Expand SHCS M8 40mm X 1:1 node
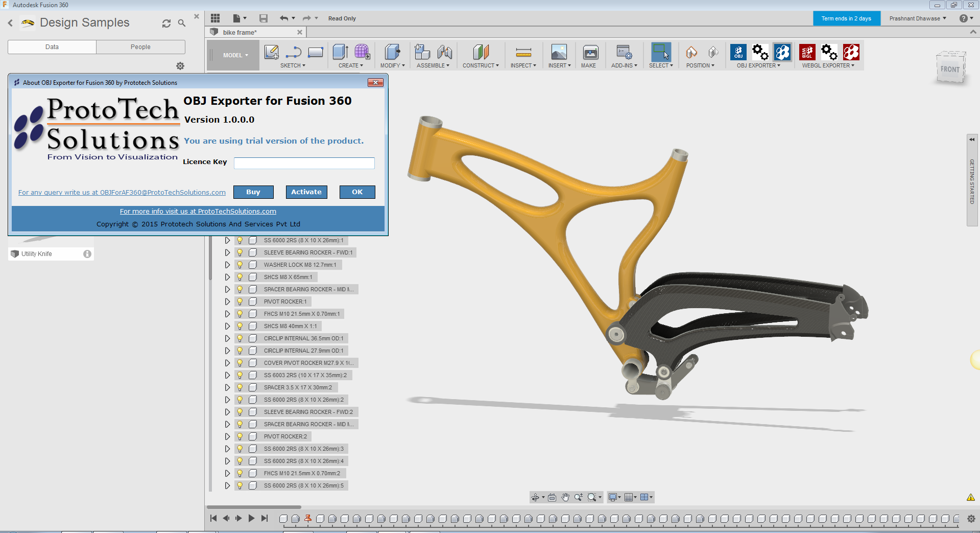Screen dimensions: 980x533 [227, 326]
